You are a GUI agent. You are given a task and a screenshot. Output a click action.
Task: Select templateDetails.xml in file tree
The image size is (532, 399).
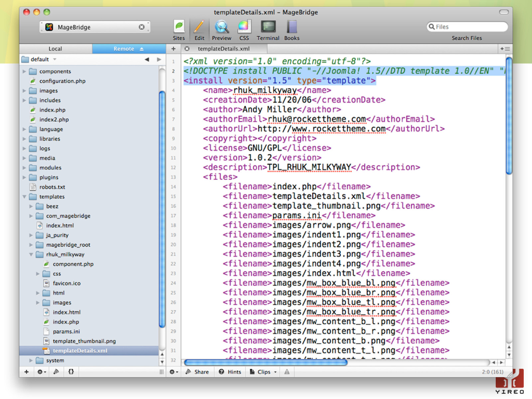(80, 351)
